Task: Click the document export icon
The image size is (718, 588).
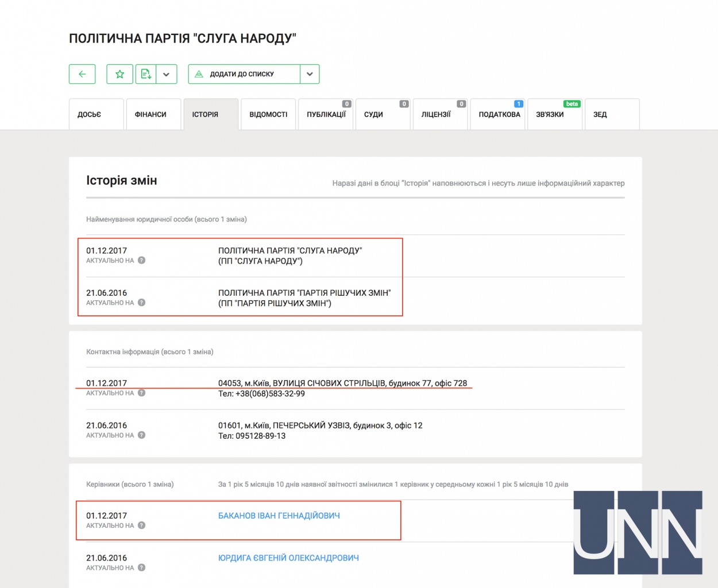Action: coord(146,74)
